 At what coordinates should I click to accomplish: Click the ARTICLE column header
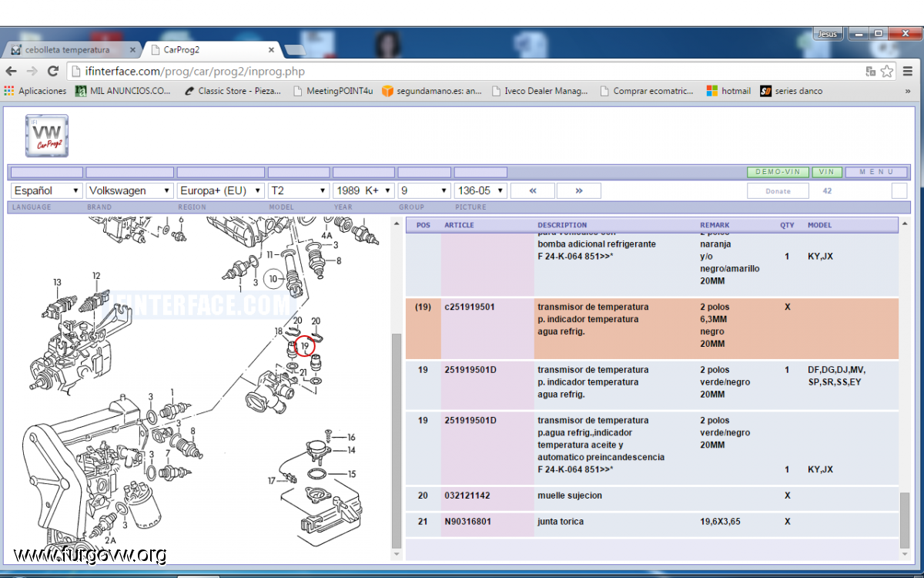coord(459,225)
